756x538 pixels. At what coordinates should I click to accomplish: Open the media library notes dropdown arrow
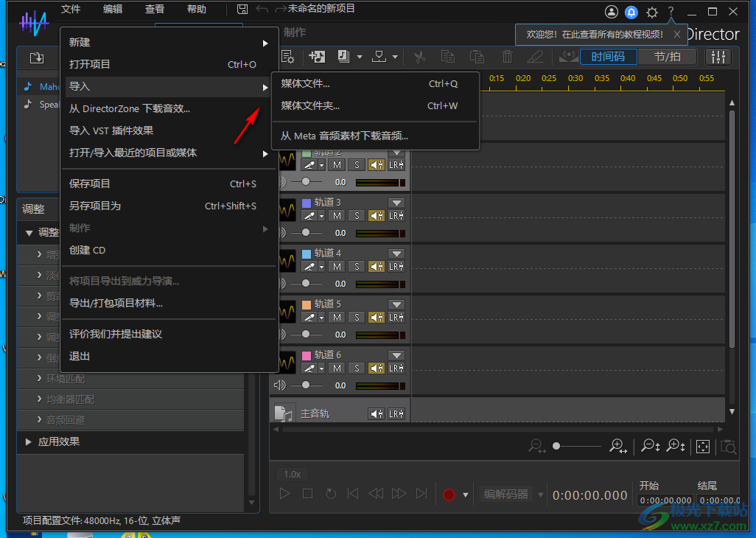click(x=359, y=57)
